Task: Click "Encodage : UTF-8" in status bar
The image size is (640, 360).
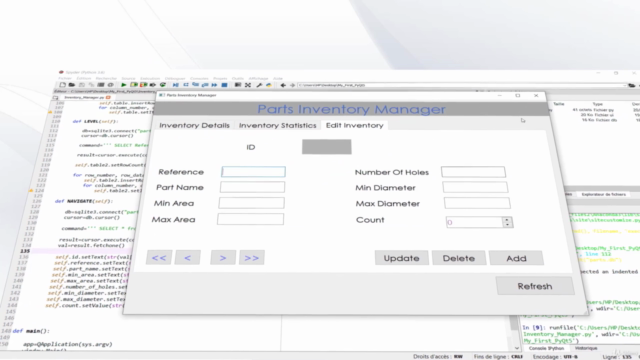Action: (x=556, y=357)
